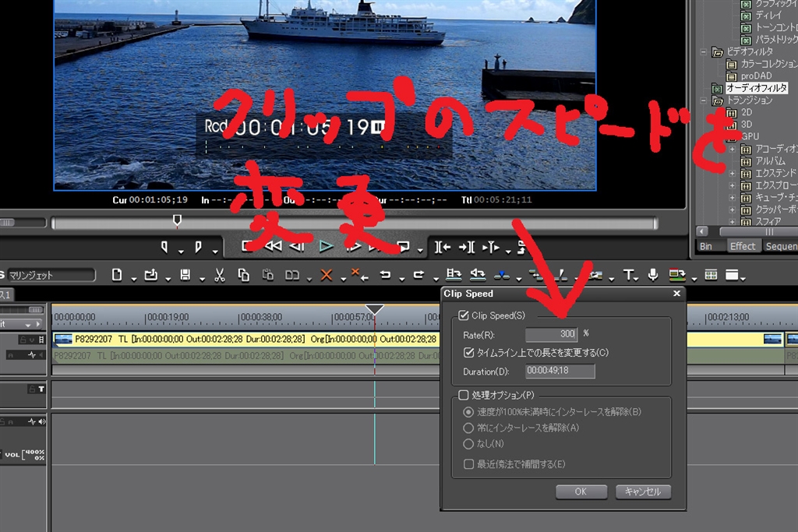Switch to the Bin tab
The width and height of the screenshot is (798, 532).
706,247
